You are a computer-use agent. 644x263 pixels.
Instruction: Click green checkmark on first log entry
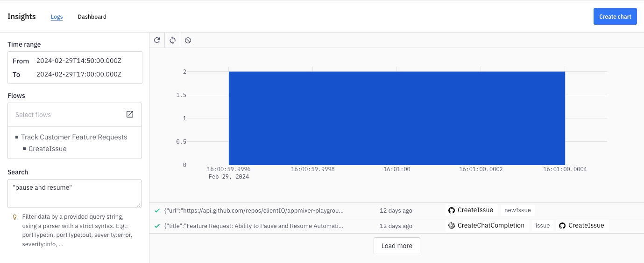point(157,210)
